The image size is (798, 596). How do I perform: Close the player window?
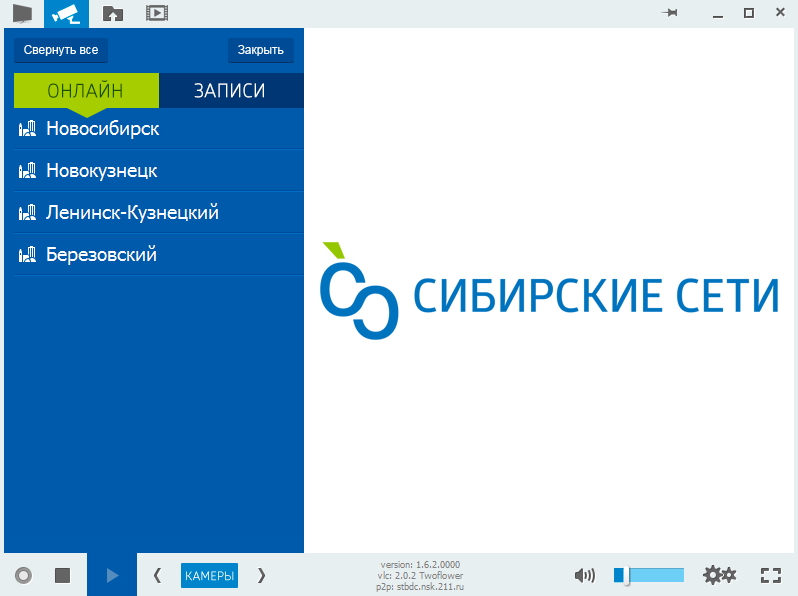(x=780, y=12)
